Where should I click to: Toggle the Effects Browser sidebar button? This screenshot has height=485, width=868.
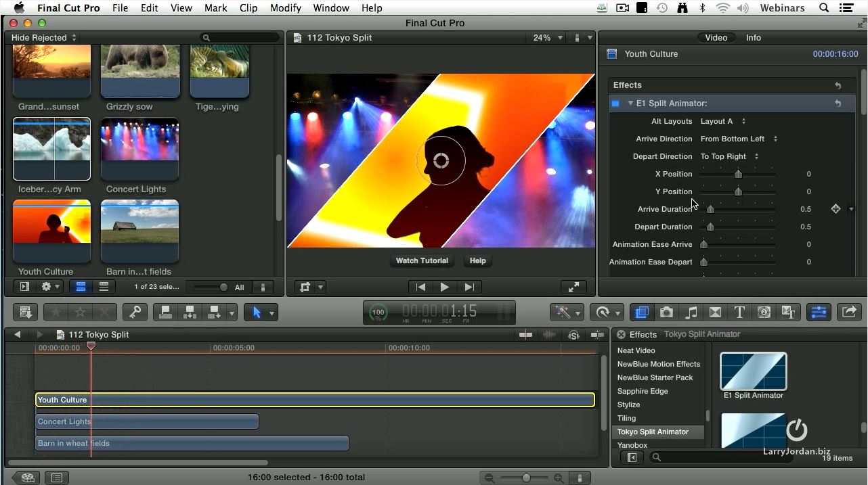point(632,458)
